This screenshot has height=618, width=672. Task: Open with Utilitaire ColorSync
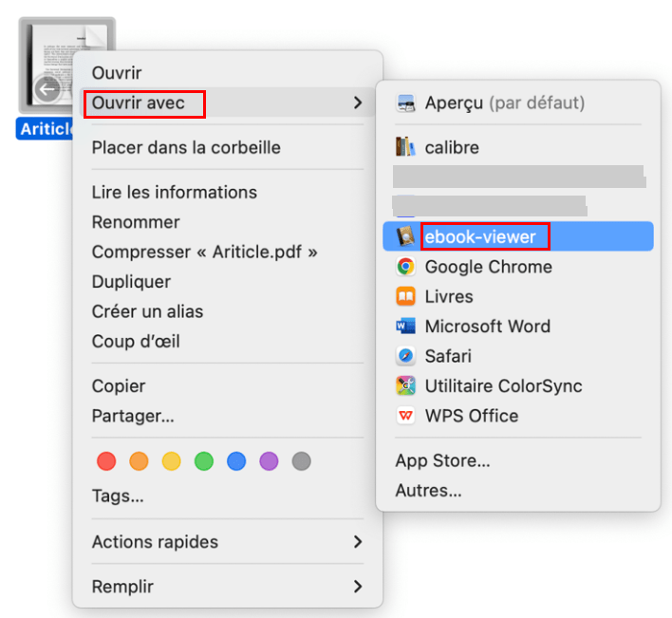click(518, 385)
